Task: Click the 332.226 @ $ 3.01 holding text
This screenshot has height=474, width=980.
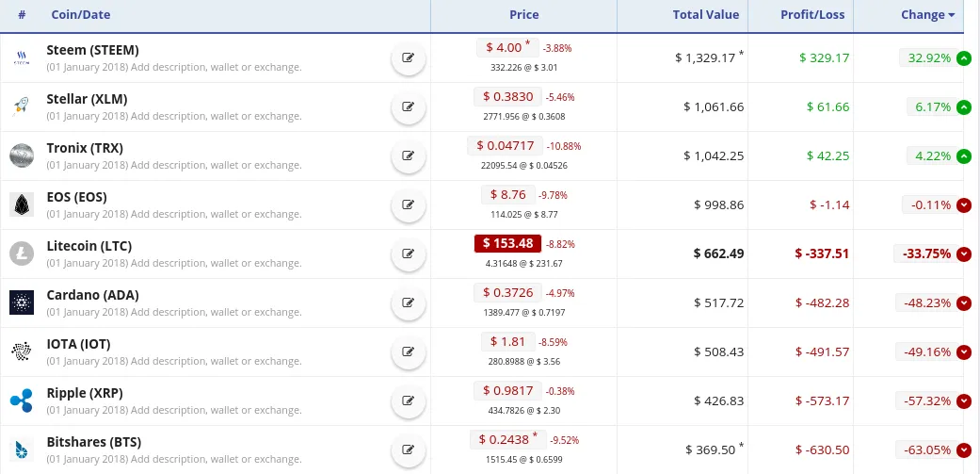Action: pos(523,68)
